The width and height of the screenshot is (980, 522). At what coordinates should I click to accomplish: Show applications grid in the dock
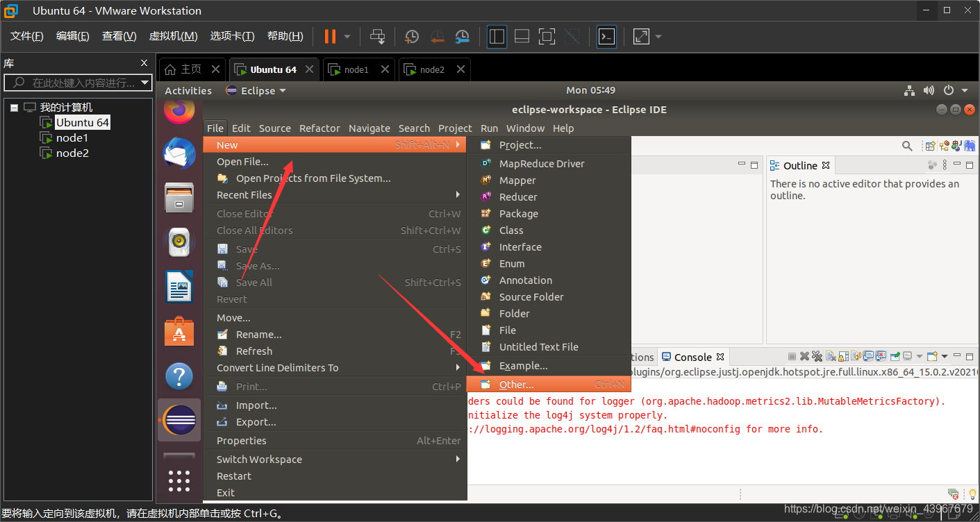tap(179, 480)
